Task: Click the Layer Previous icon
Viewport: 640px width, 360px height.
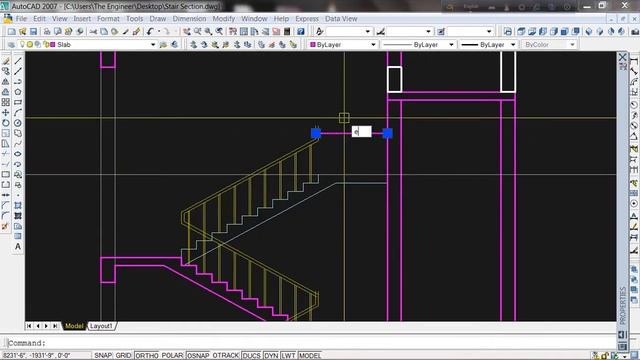Action: coord(174,44)
